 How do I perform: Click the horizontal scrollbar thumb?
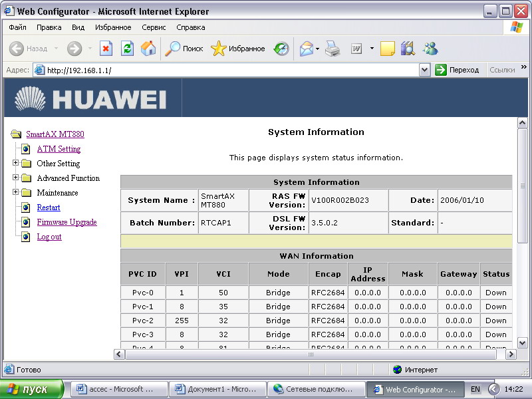point(311,354)
